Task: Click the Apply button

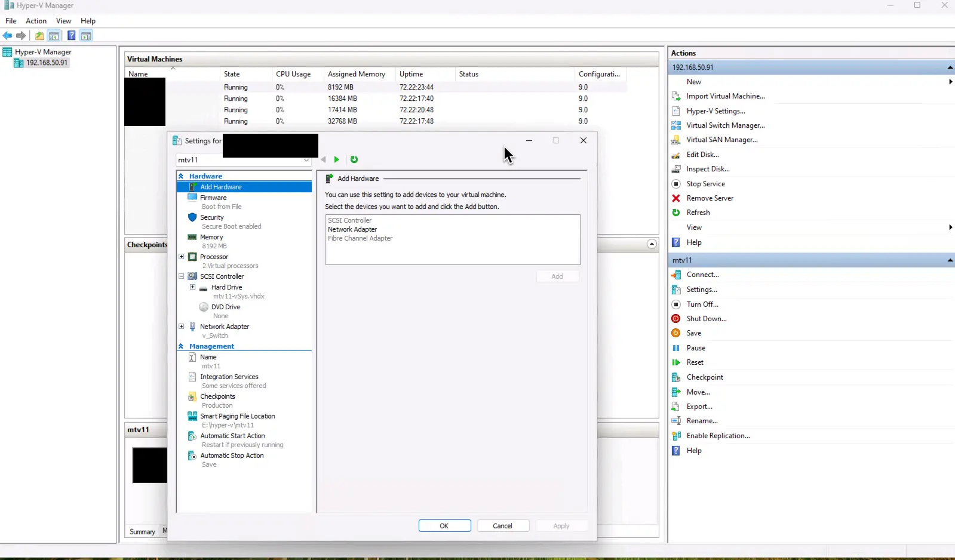Action: 561,526
